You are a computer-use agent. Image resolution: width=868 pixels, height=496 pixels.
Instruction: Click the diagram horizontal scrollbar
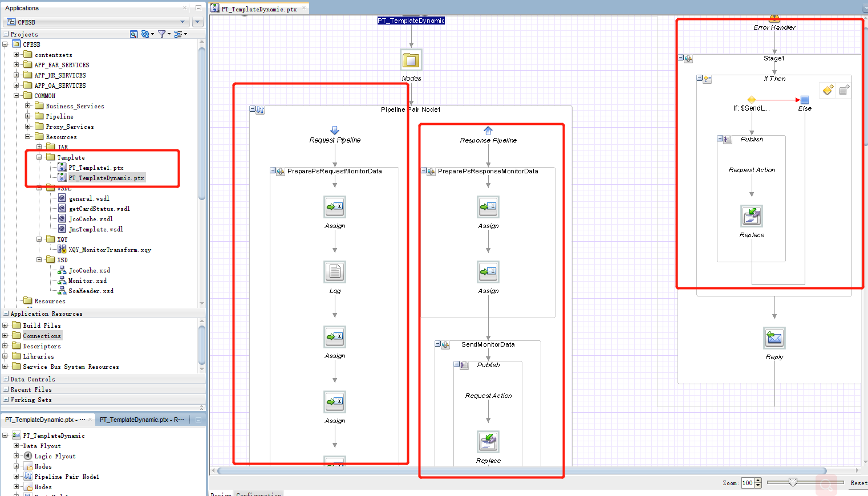point(522,471)
